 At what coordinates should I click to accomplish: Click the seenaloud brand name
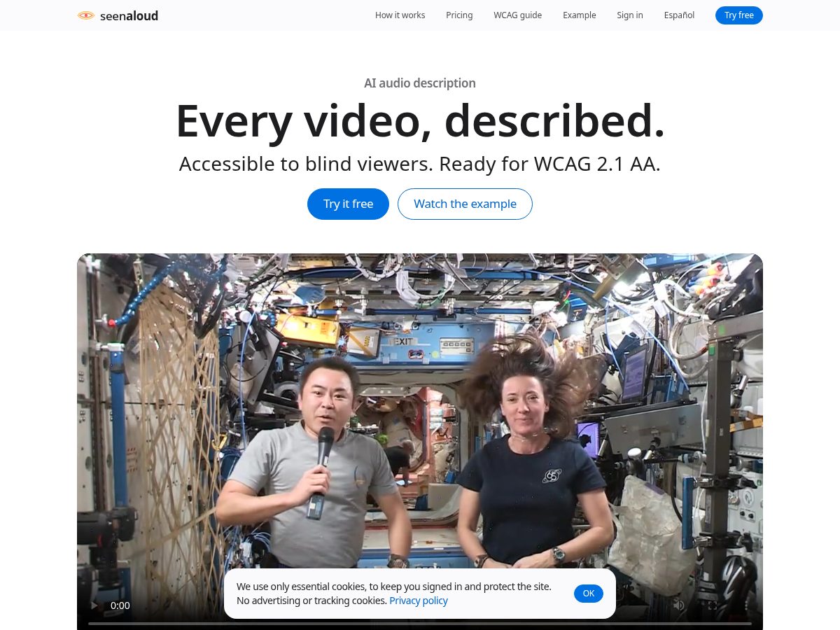(129, 15)
